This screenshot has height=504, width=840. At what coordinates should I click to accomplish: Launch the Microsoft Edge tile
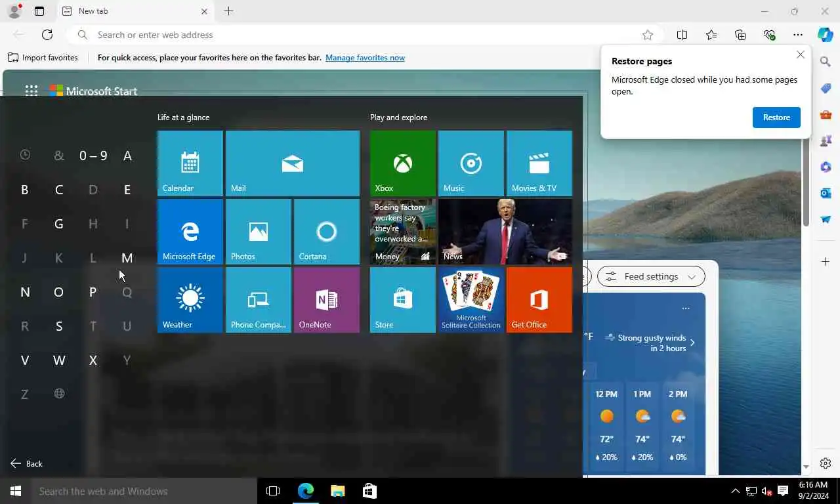click(x=190, y=232)
